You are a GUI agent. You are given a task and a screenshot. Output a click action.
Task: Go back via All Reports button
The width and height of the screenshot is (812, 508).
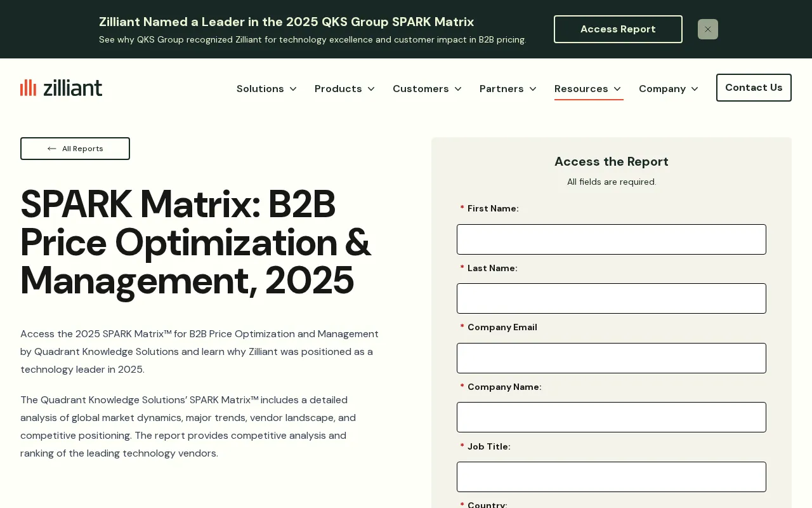75,149
